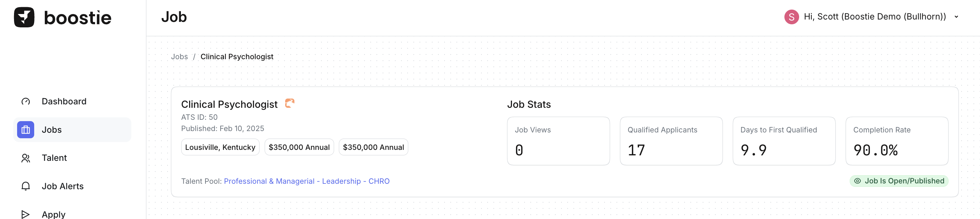Click the Completion Rate stat card

pyautogui.click(x=896, y=141)
